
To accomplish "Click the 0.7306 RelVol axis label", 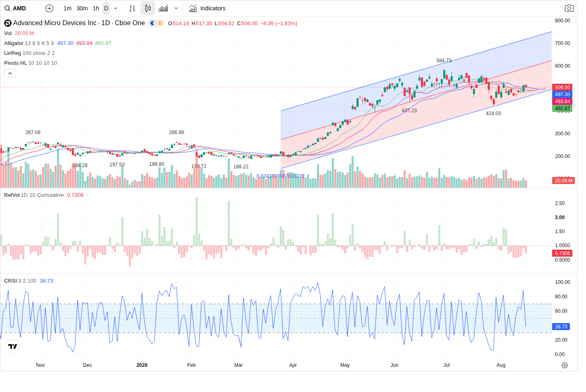I will coord(562,253).
